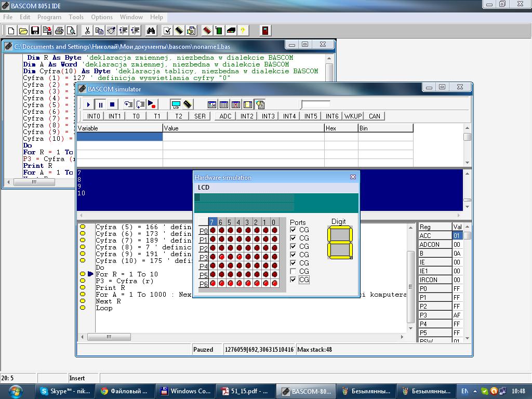Toggle the lit P3 LED in column 6
The width and height of the screenshot is (532, 399).
[x=221, y=257]
